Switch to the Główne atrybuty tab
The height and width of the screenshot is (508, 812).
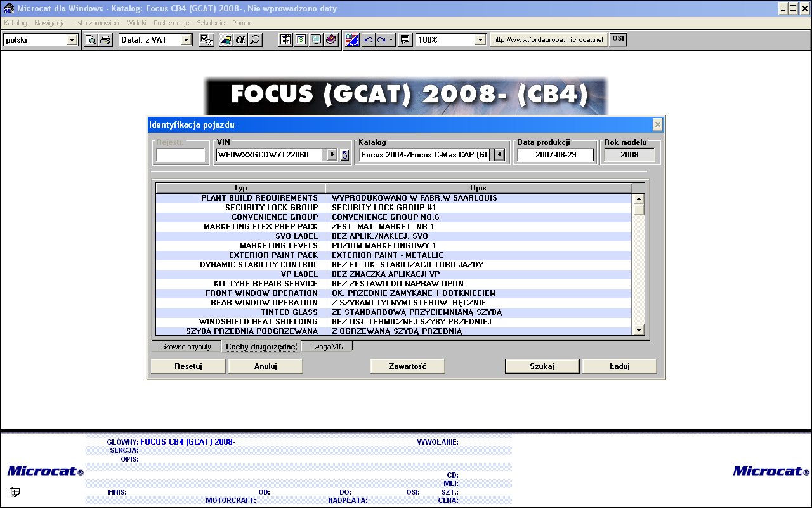tap(186, 347)
